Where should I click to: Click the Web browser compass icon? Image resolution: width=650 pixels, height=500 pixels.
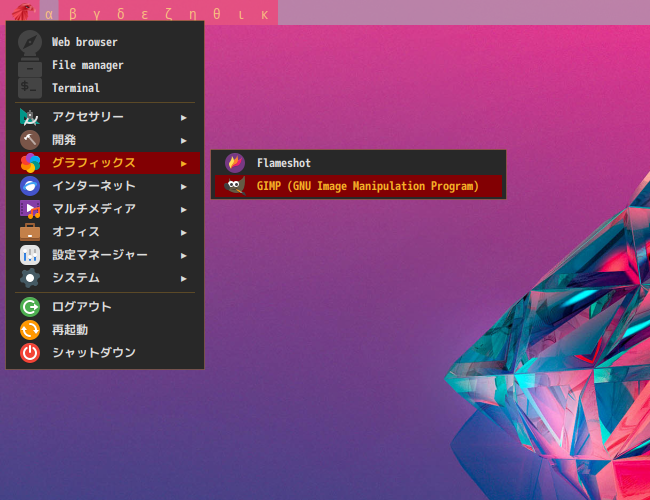pos(30,42)
